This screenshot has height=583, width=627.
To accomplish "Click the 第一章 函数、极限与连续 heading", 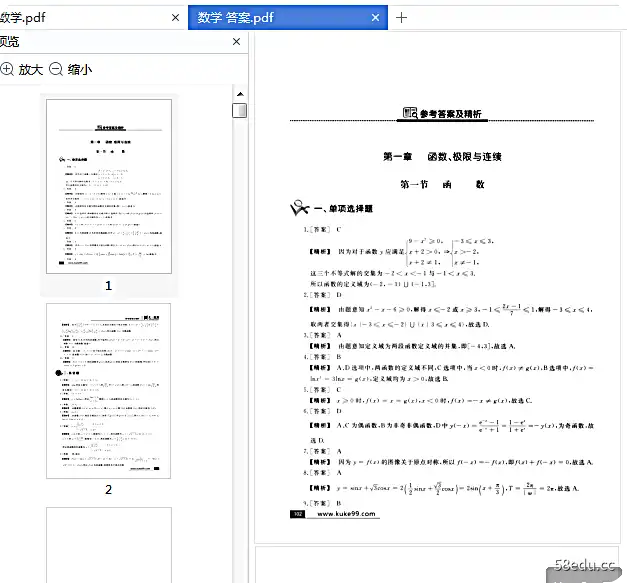I will [442, 156].
